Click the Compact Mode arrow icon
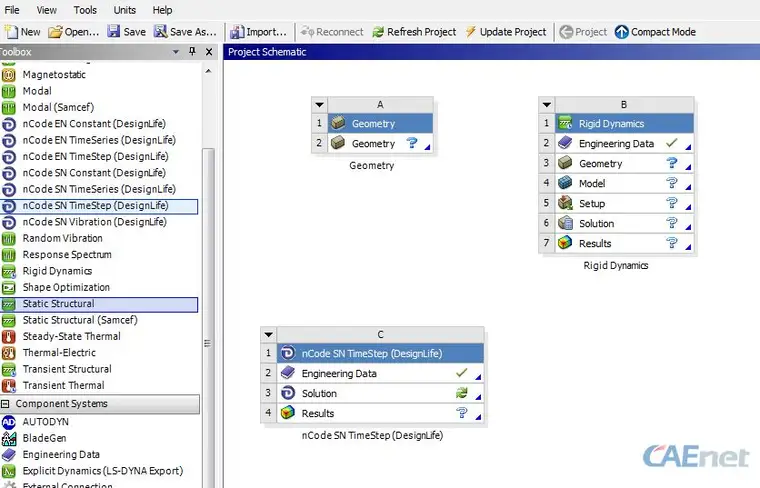This screenshot has width=760, height=488. 621,32
